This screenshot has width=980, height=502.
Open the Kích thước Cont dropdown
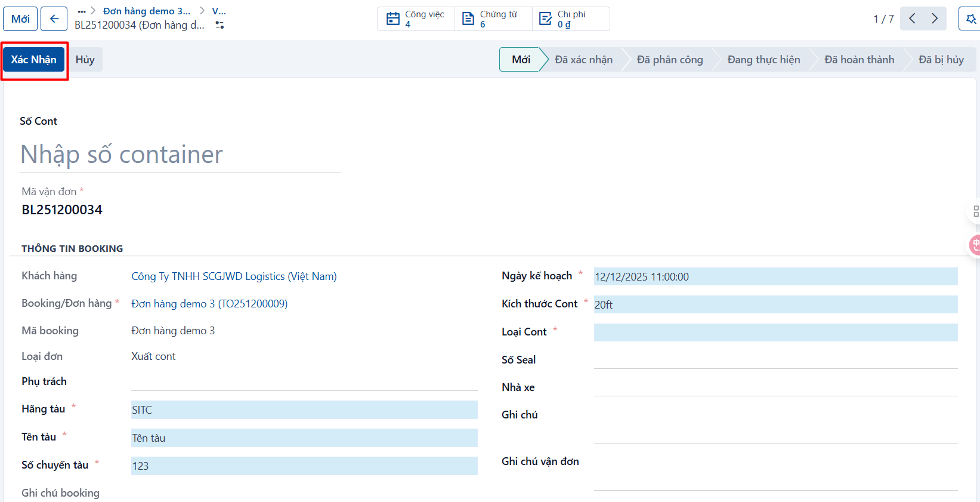(775, 304)
